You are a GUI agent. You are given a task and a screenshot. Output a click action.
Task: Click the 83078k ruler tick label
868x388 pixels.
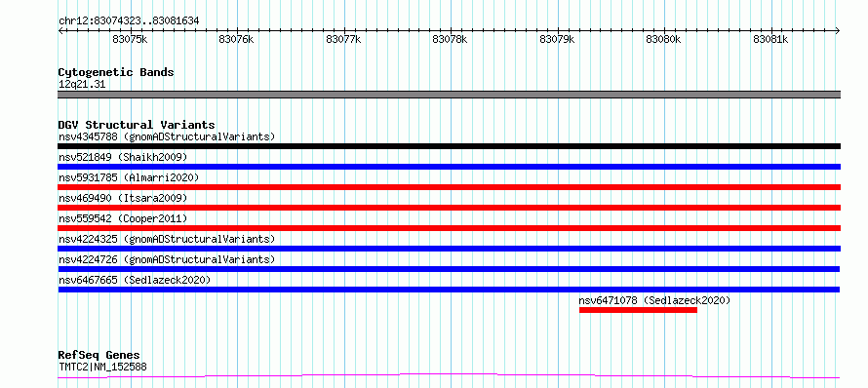pos(450,39)
